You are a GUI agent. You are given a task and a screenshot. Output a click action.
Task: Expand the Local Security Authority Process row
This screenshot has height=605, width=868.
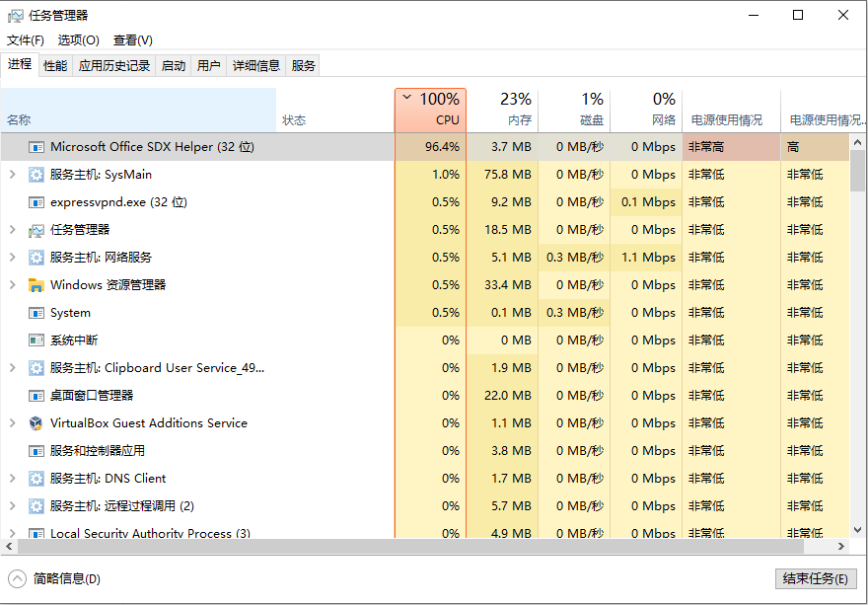[12, 533]
